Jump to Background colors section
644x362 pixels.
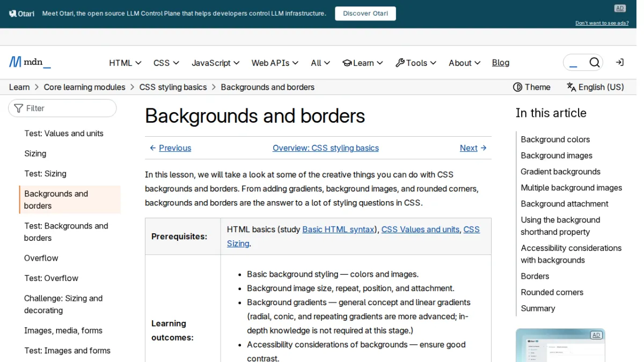(x=555, y=139)
